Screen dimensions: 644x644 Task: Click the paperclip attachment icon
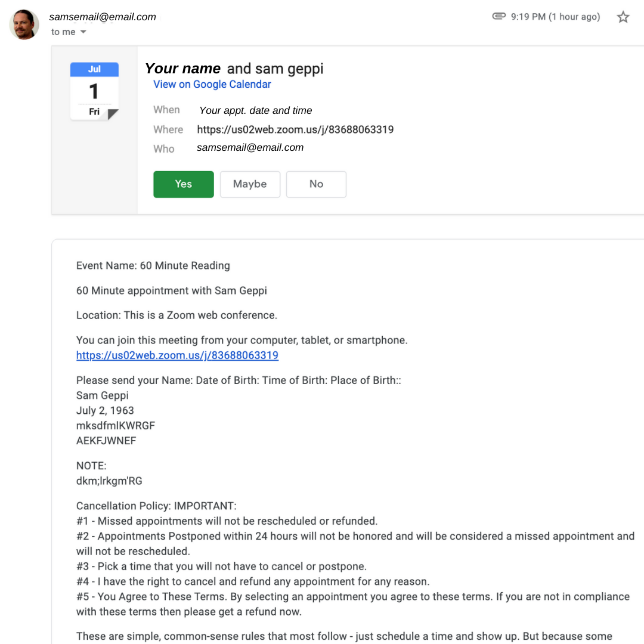(499, 16)
